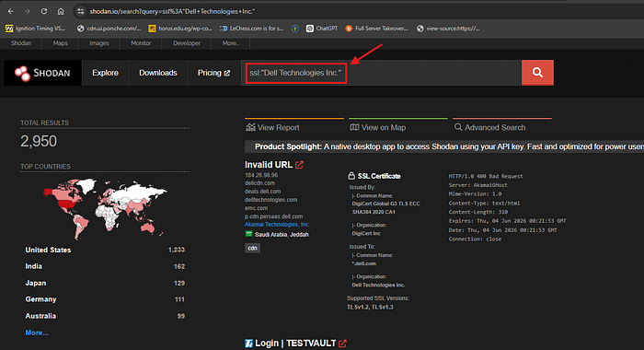Click the browser address bar URL
644x350 pixels.
[172, 12]
